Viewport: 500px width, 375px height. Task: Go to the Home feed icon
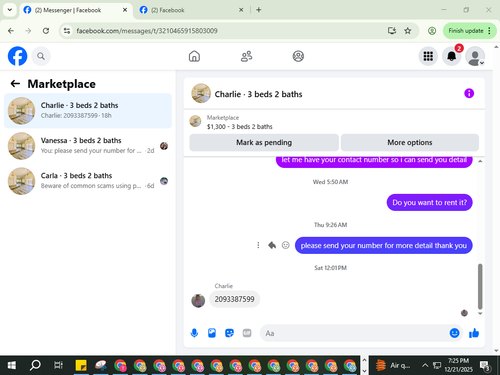tap(194, 56)
